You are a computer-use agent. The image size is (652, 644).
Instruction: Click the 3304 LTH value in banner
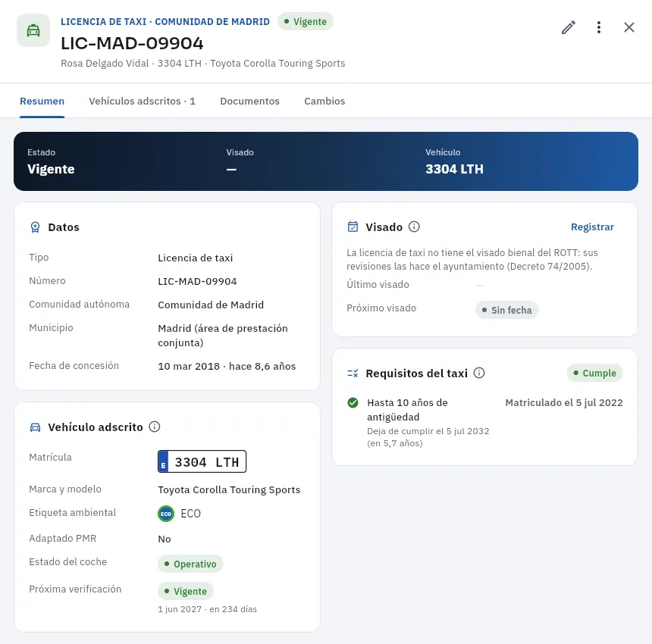454,169
